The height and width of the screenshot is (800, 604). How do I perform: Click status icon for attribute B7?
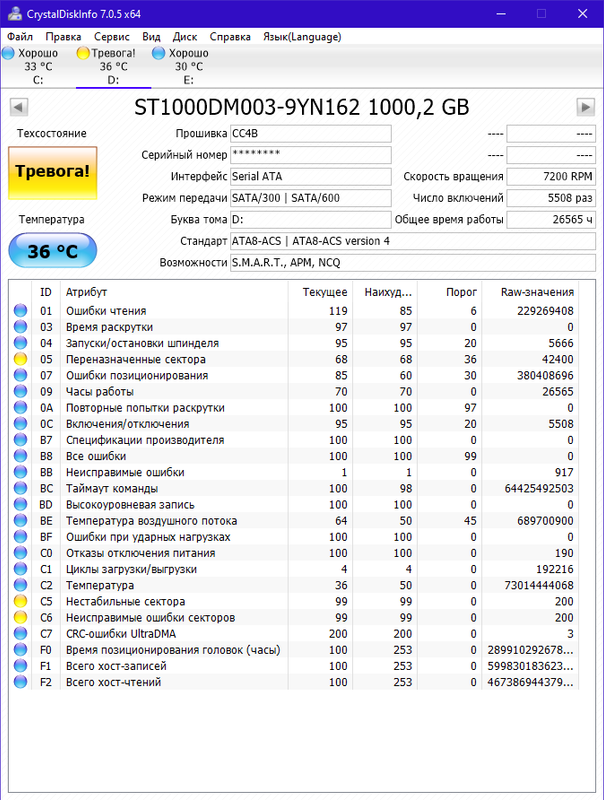click(x=20, y=440)
